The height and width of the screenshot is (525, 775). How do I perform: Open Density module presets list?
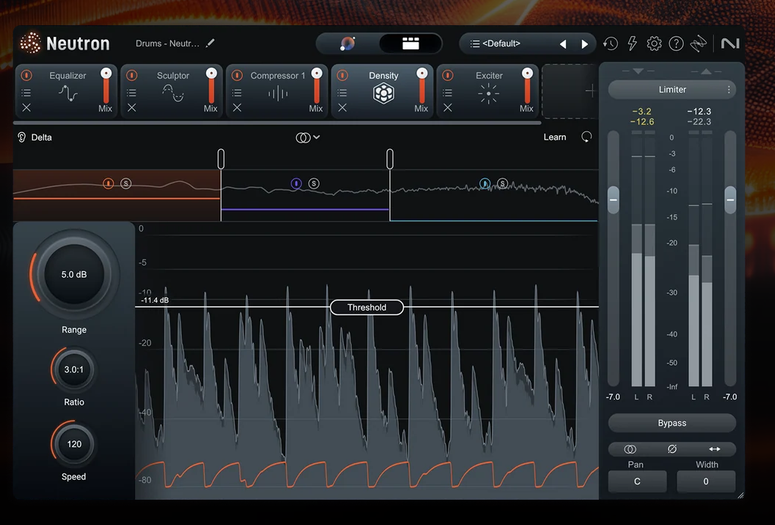click(342, 92)
